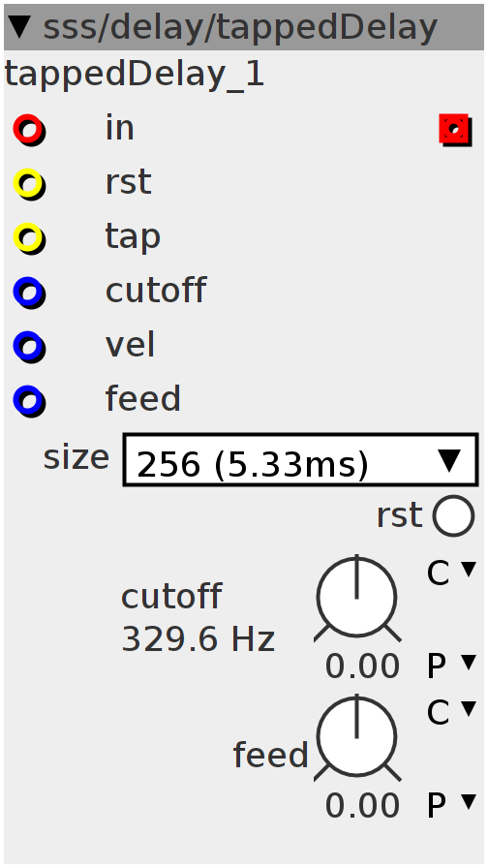Collapse the sss/delay/tappedDelay header triangle
The height and width of the screenshot is (868, 488).
(20, 26)
